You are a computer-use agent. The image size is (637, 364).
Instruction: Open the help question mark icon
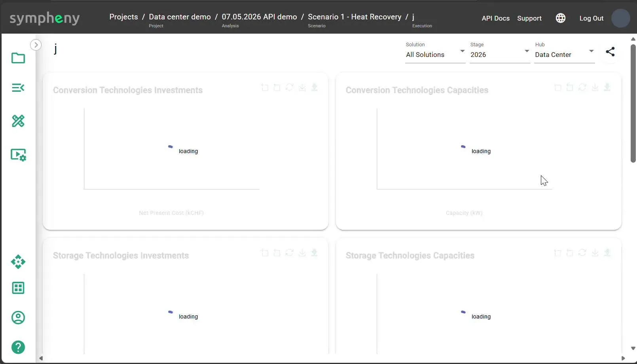(18, 347)
